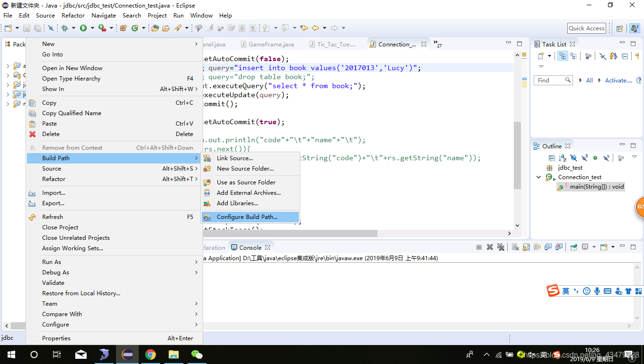Viewport: 644px width, 364px height.
Task: Select jdbc_test package in Outline
Action: click(x=570, y=168)
